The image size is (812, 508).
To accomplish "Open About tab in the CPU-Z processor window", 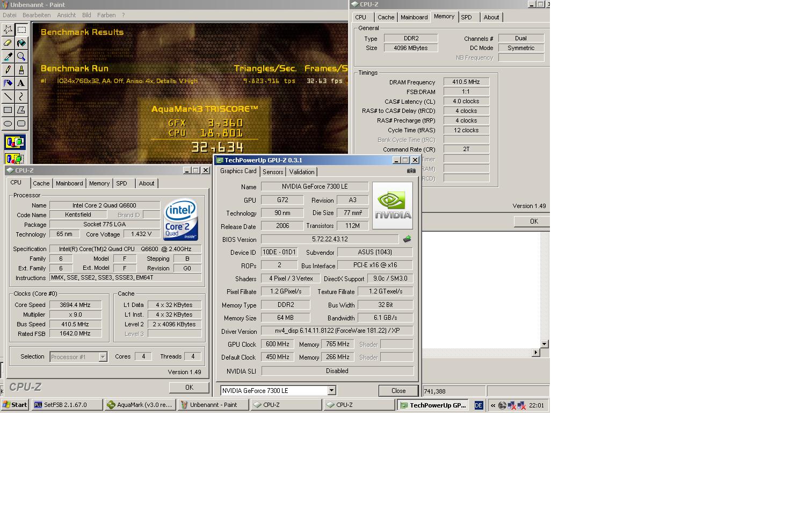I will [x=147, y=183].
